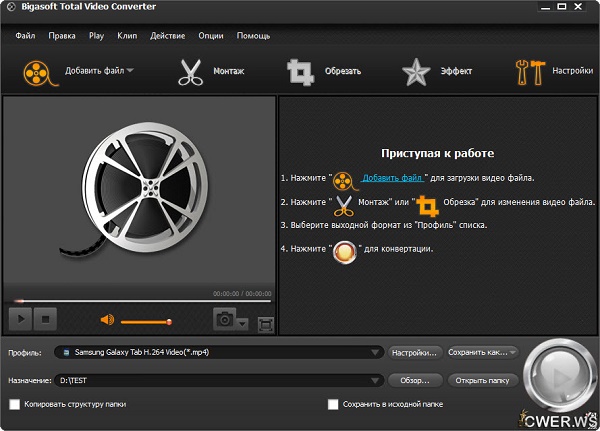The height and width of the screenshot is (431, 600).
Task: Open the Play menu
Action: 96,36
